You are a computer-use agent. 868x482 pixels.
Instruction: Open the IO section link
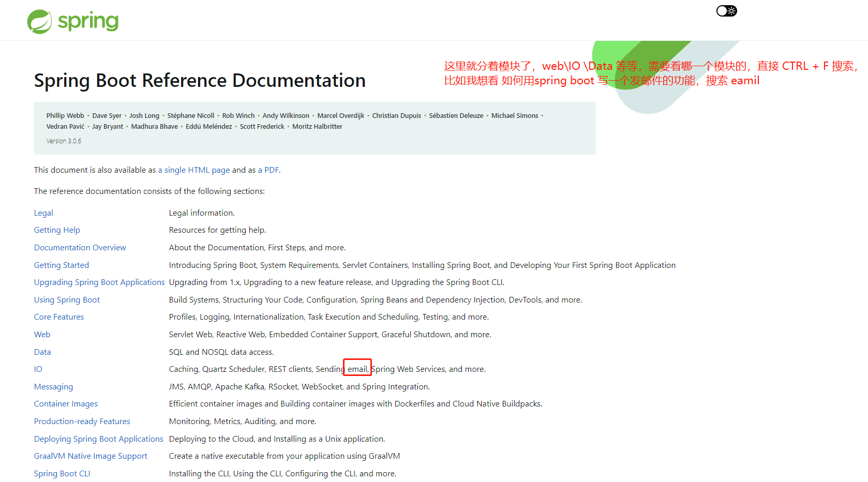(x=38, y=369)
